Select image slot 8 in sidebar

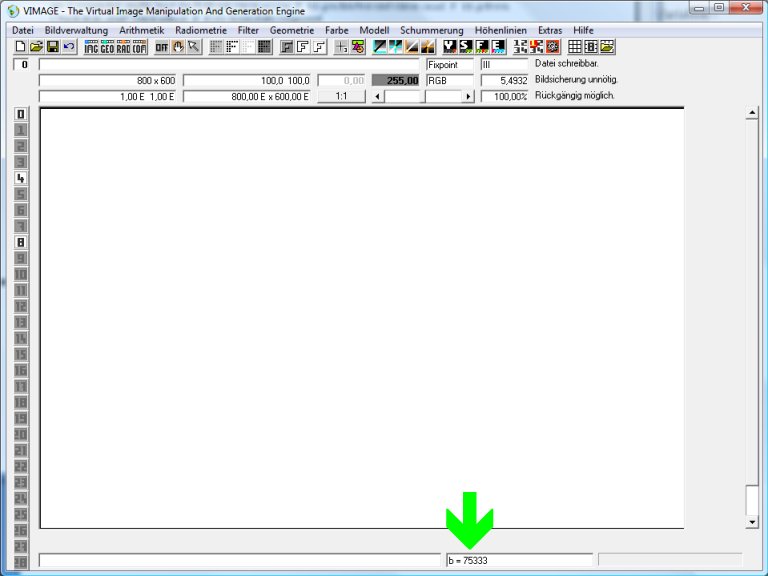click(20, 242)
